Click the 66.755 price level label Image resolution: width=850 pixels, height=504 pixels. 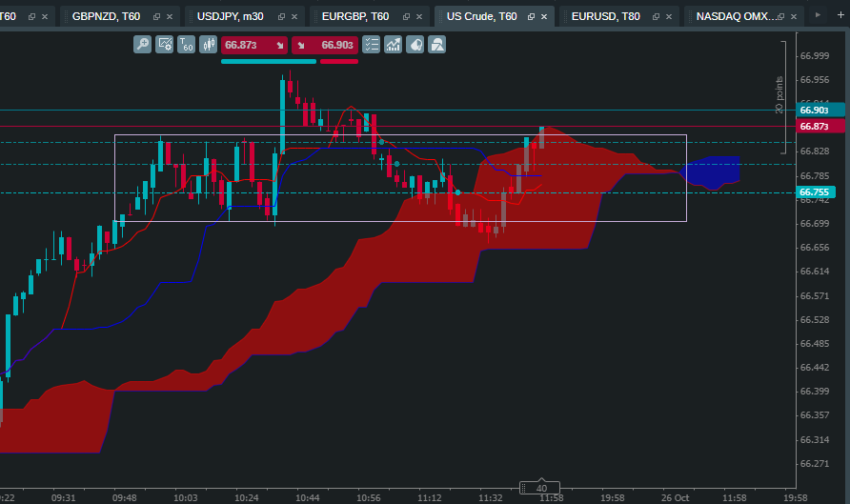(815, 192)
